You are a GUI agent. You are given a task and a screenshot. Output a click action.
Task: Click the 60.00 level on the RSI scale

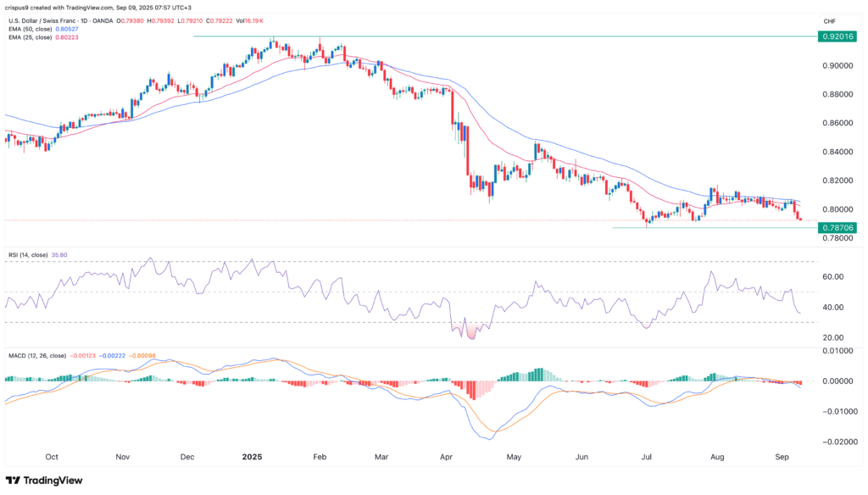pyautogui.click(x=832, y=276)
